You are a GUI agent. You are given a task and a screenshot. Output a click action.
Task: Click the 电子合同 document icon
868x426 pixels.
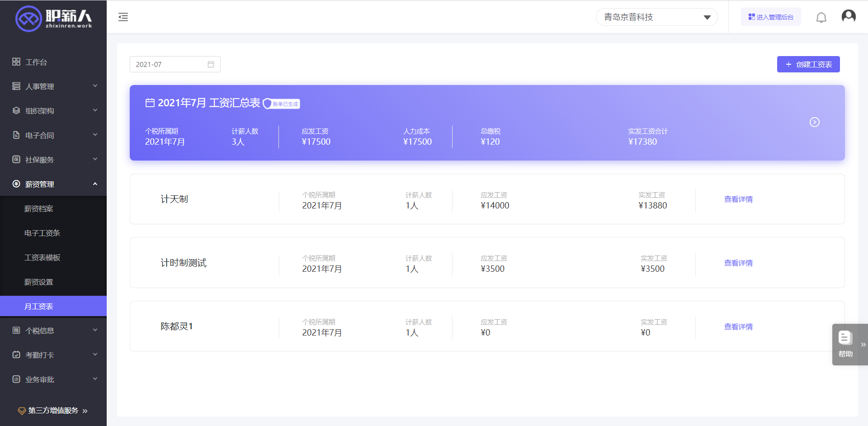point(16,135)
